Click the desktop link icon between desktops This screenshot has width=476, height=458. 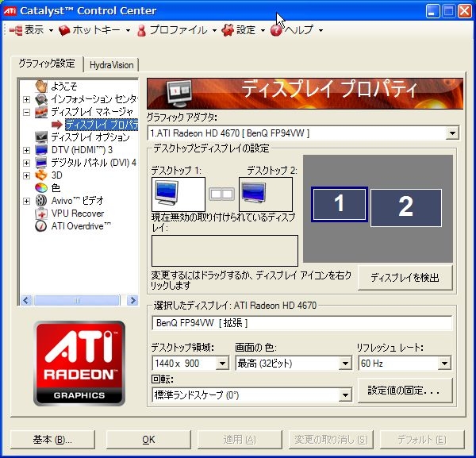pos(222,194)
